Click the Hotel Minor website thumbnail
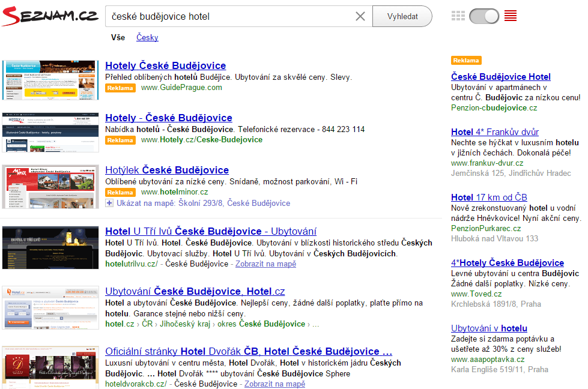Screen dimensions: 588x389 pos(50,187)
